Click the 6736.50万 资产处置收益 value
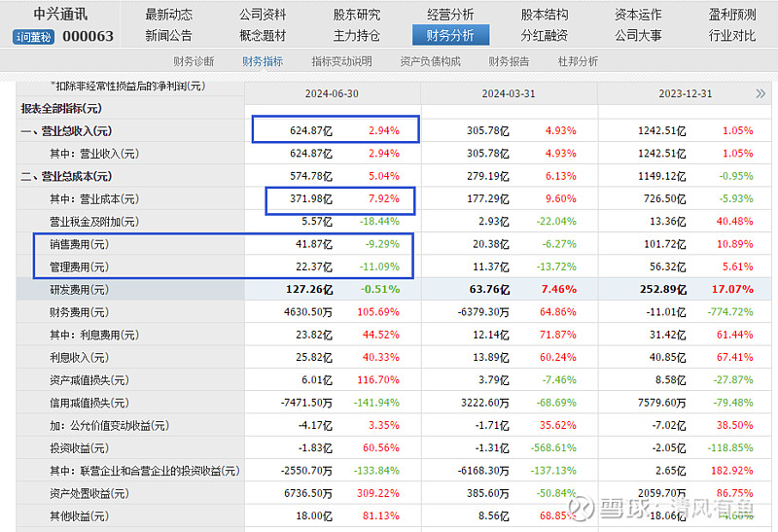The image size is (778, 532). tap(308, 494)
